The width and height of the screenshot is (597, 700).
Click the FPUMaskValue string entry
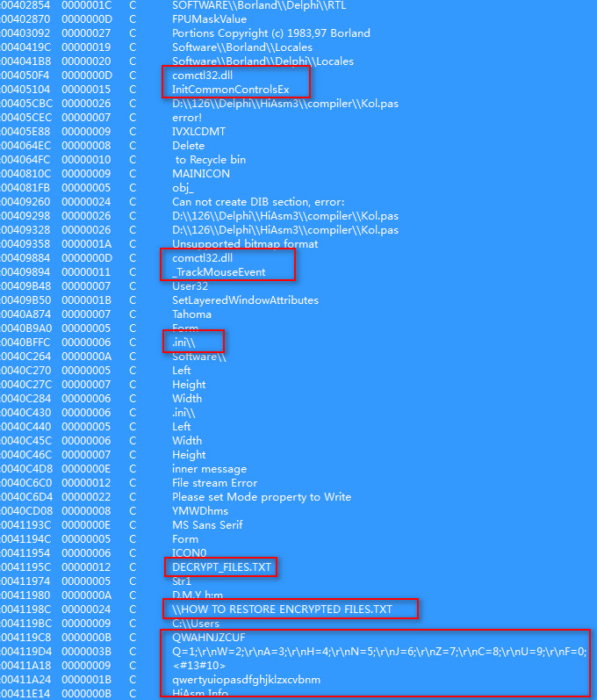pyautogui.click(x=209, y=19)
